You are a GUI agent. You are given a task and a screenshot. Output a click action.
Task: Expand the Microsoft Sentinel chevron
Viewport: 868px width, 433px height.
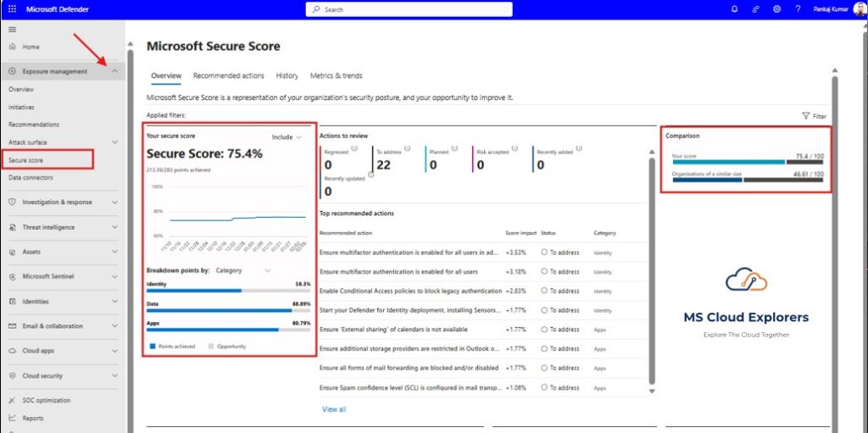[114, 276]
